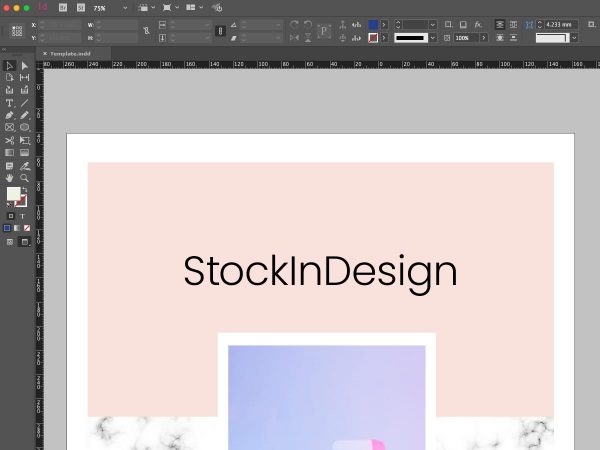
Task: Toggle constrain proportions for scaling percentages
Action: [x=220, y=31]
